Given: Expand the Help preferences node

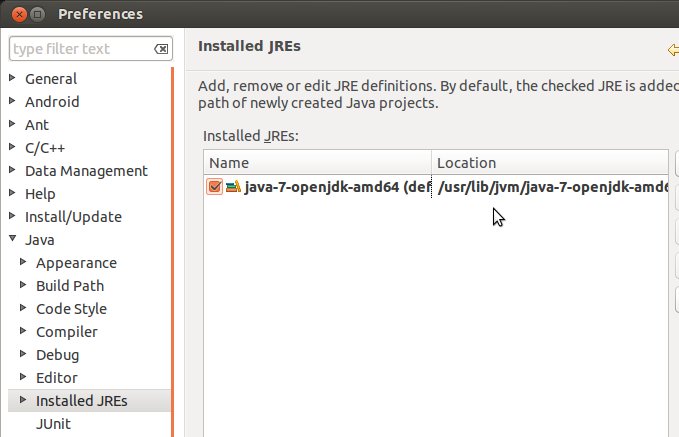Looking at the screenshot, I should point(13,193).
